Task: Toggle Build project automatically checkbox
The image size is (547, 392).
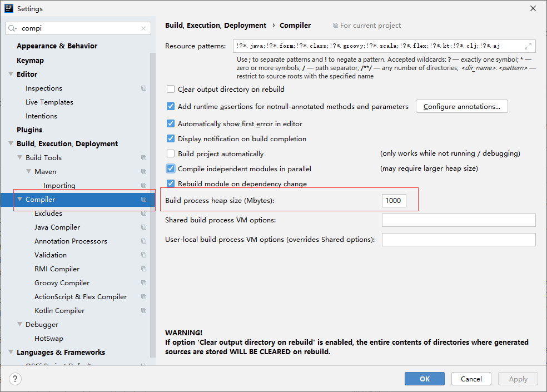Action: point(171,154)
